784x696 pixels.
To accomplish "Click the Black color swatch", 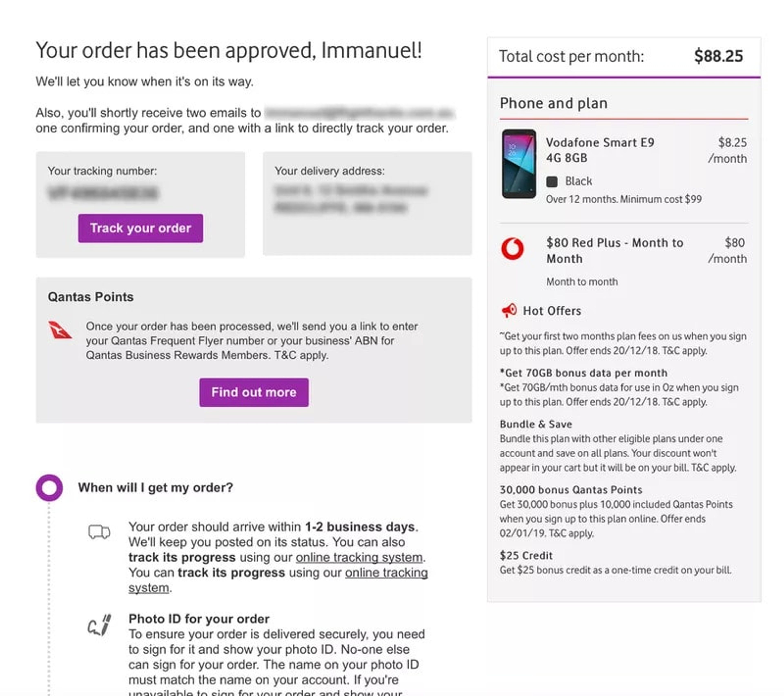I will [552, 182].
